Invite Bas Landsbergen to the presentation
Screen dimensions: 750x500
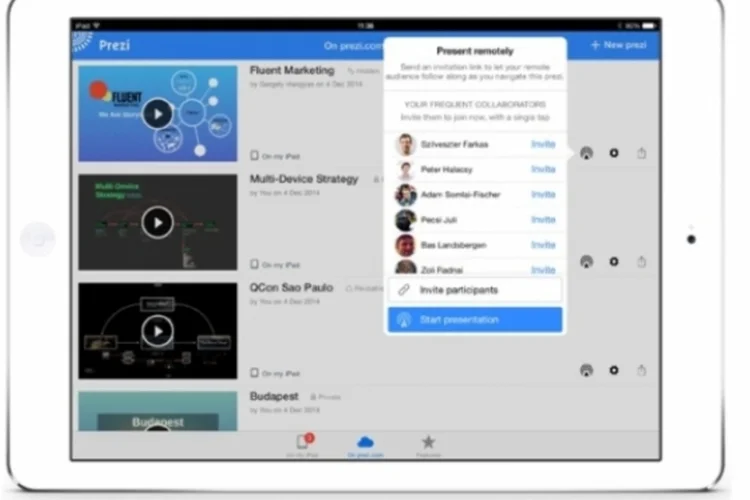[543, 245]
